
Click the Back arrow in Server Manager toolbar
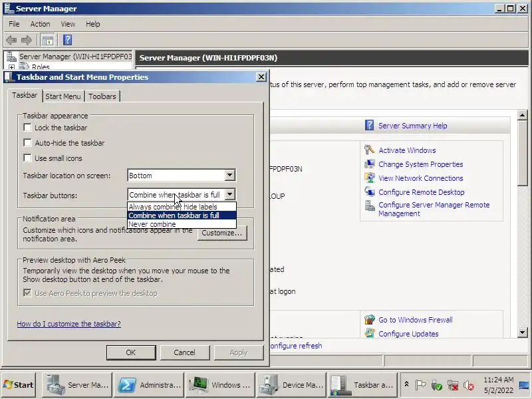[11, 40]
